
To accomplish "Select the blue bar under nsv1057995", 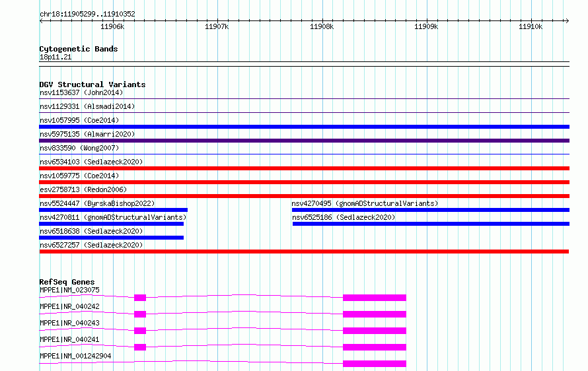I will 304,127.
